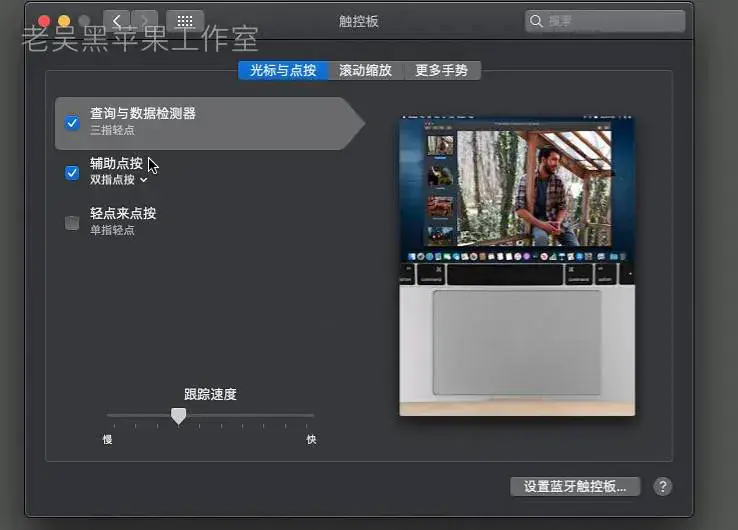Click the gesture preview video

[x=517, y=266]
